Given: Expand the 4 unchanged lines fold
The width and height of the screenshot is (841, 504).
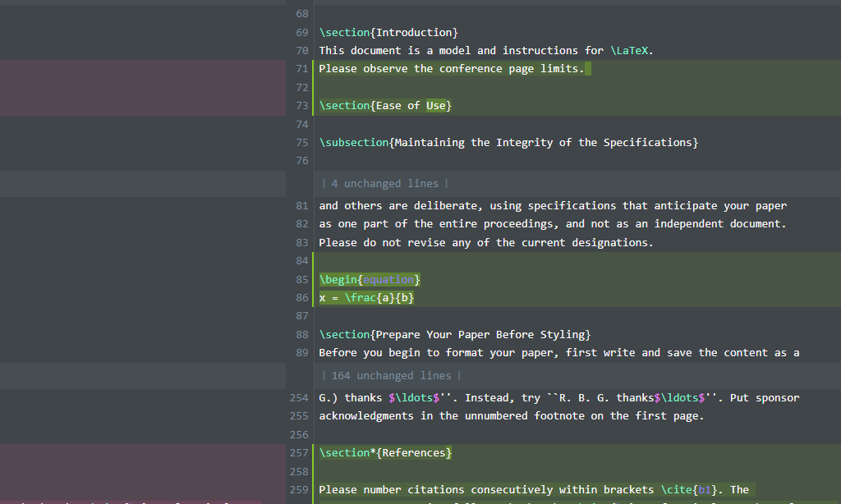Looking at the screenshot, I should pyautogui.click(x=384, y=183).
